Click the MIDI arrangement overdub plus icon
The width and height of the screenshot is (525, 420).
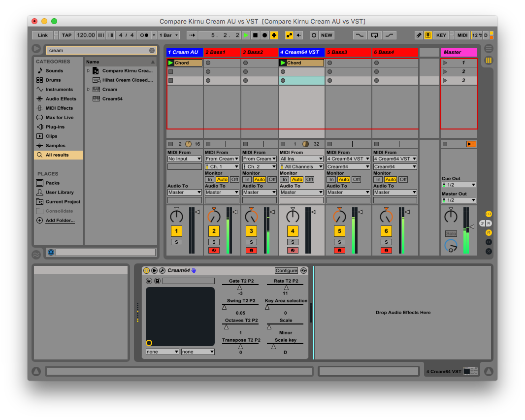(274, 35)
